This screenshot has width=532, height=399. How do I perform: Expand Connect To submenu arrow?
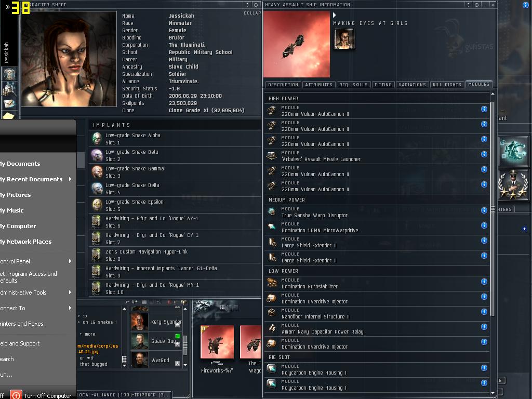click(x=70, y=308)
